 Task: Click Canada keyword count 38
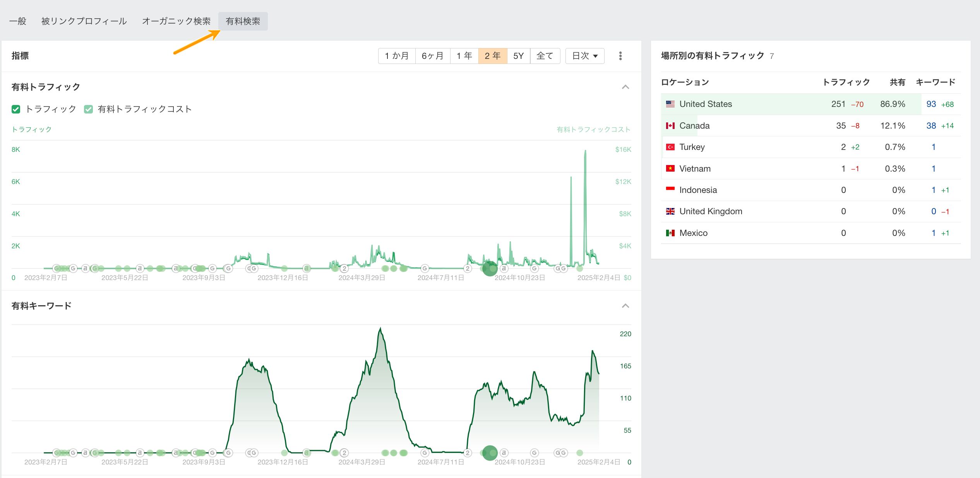[x=931, y=126]
